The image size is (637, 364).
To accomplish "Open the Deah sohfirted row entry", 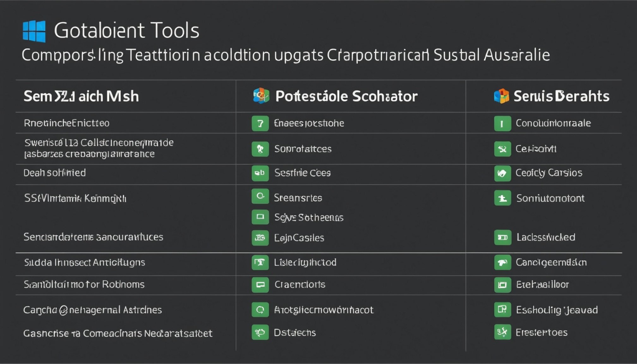I will pos(55,173).
